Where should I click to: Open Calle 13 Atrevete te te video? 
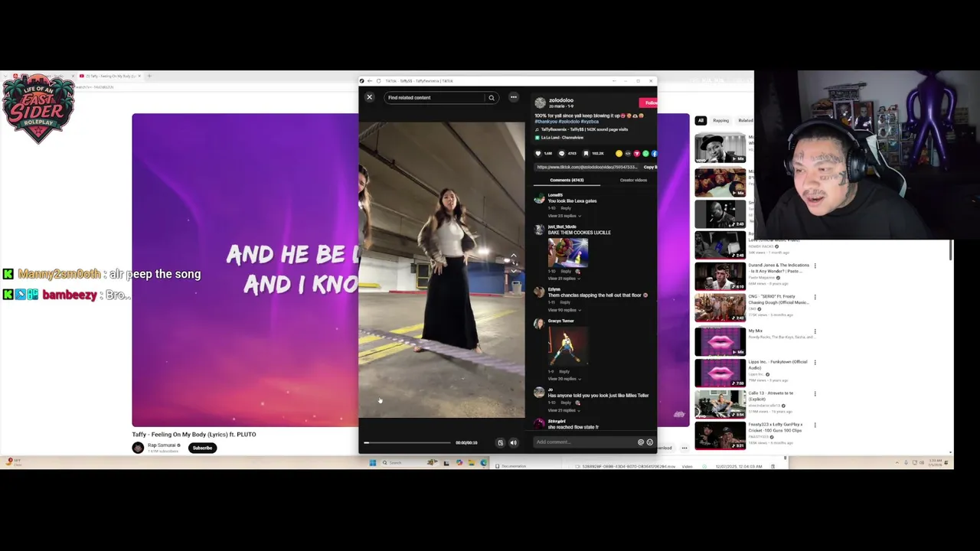click(720, 404)
